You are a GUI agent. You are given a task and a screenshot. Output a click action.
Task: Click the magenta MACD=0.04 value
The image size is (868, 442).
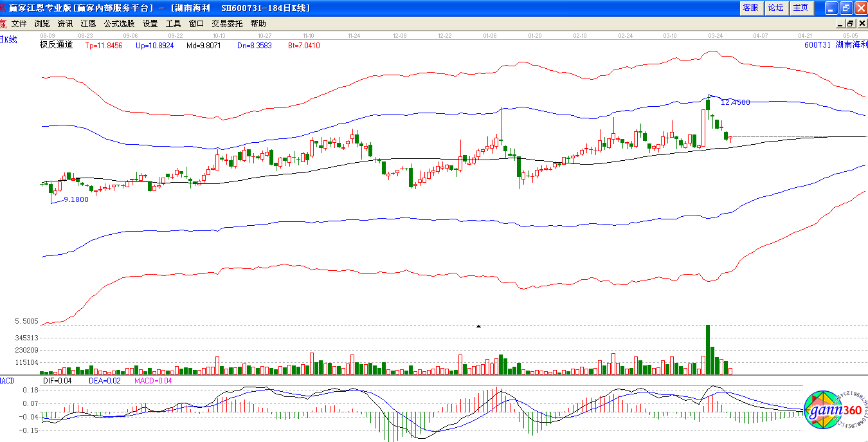click(x=153, y=381)
